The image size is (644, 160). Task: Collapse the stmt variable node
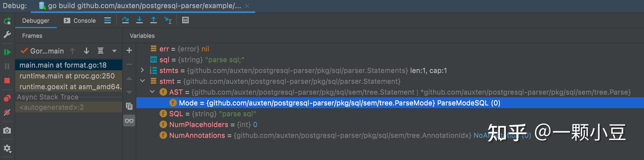pyautogui.click(x=142, y=81)
